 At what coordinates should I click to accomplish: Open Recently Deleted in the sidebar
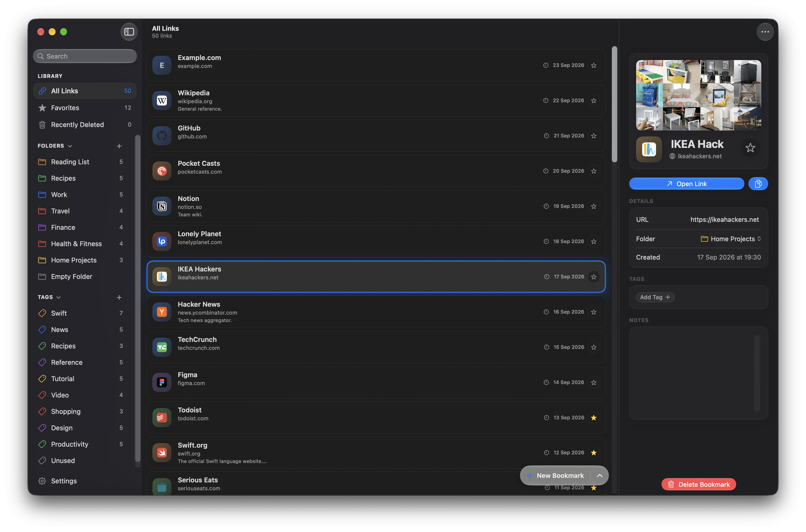click(85, 125)
